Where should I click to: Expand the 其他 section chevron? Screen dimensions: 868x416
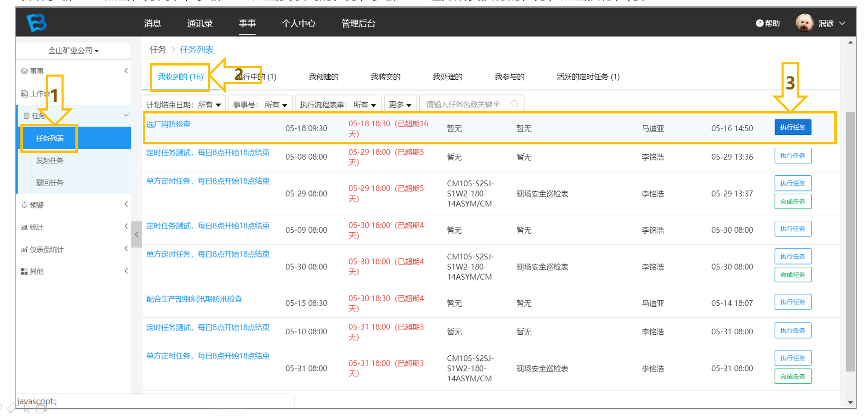coord(126,271)
